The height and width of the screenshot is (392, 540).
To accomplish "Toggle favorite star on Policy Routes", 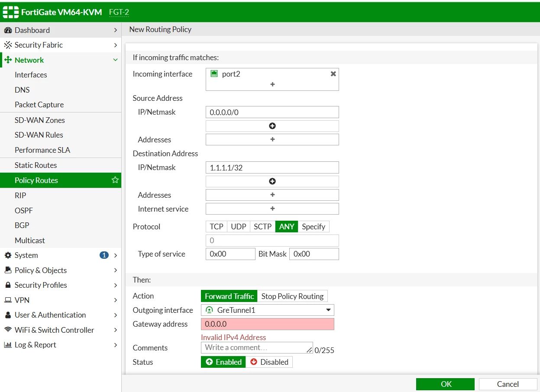I will click(x=115, y=180).
